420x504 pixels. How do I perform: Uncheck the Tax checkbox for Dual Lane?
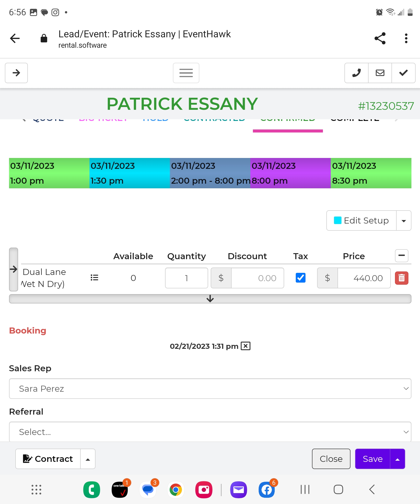300,278
